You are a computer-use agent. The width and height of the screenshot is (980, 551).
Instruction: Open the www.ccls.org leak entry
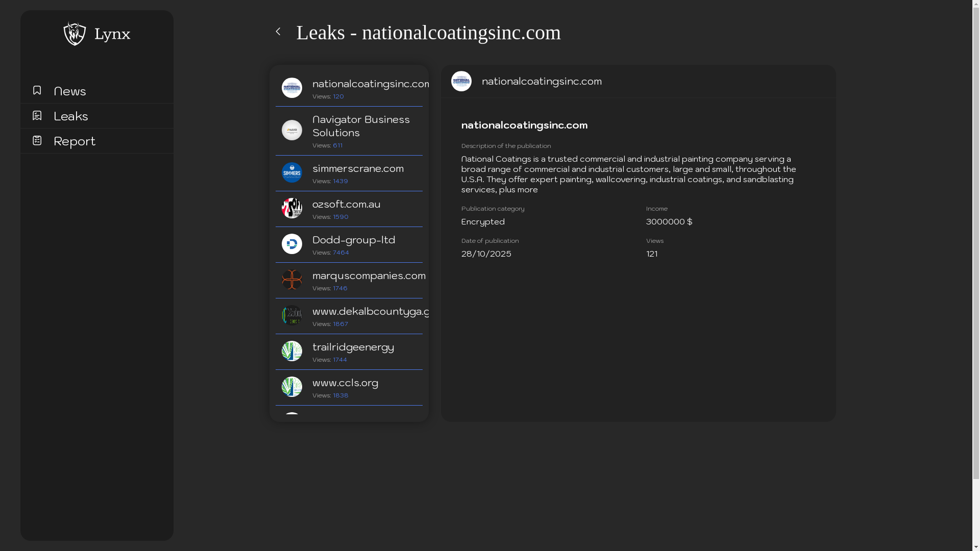pyautogui.click(x=345, y=383)
